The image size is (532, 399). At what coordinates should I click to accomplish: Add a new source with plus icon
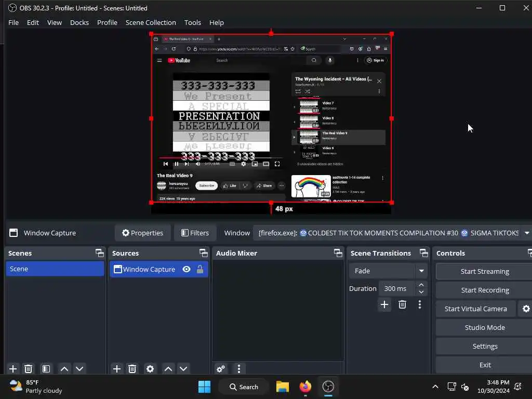pyautogui.click(x=117, y=369)
